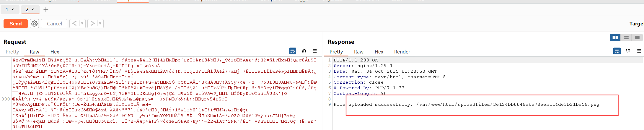The image size is (644, 130).
Task: Switch Request view to Hex
Action: click(55, 52)
